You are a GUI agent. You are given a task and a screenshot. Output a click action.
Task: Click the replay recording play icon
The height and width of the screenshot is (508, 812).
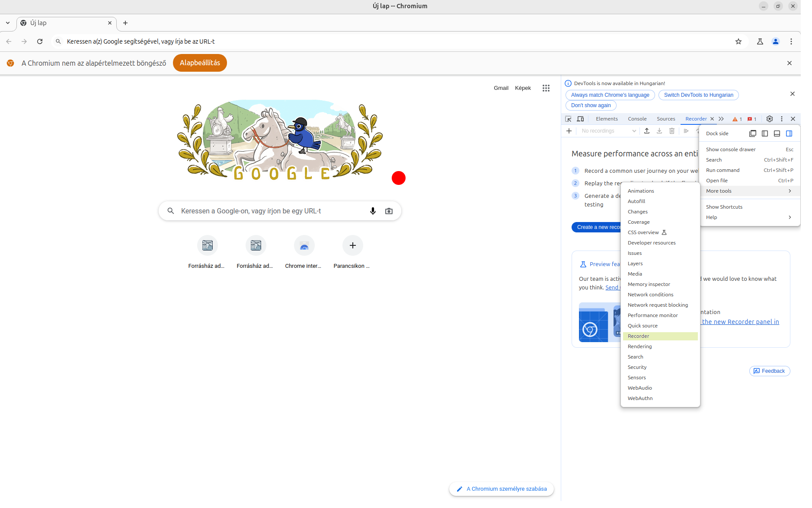(686, 131)
